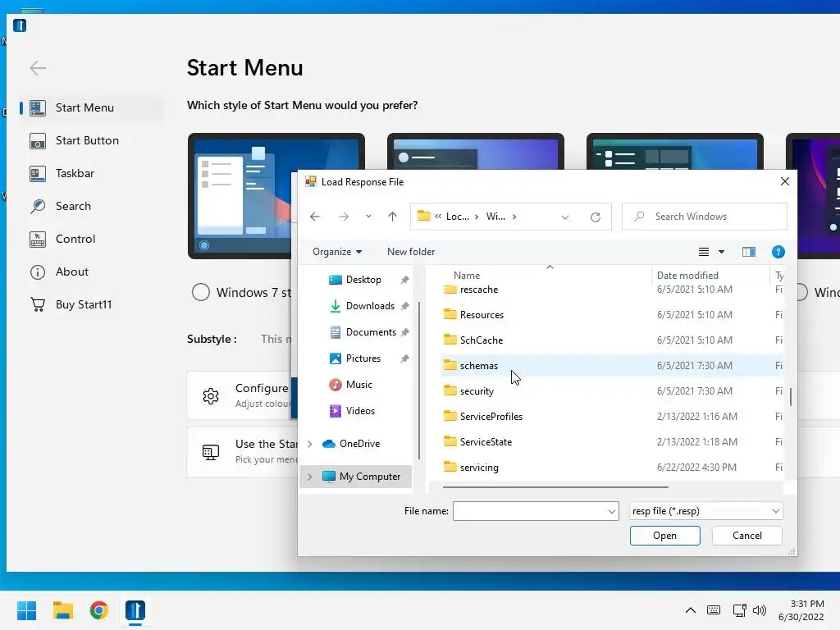Show hidden system tray icons
Screen dimensions: 840x630
(691, 610)
